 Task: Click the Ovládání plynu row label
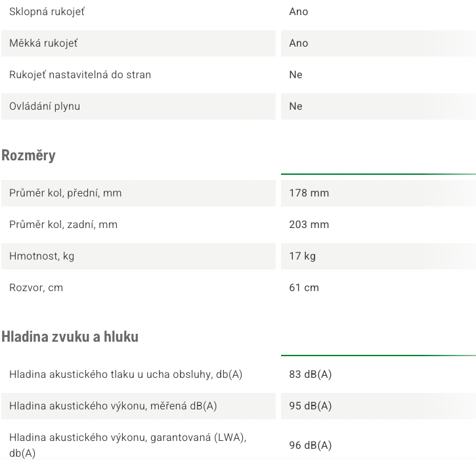click(x=45, y=106)
